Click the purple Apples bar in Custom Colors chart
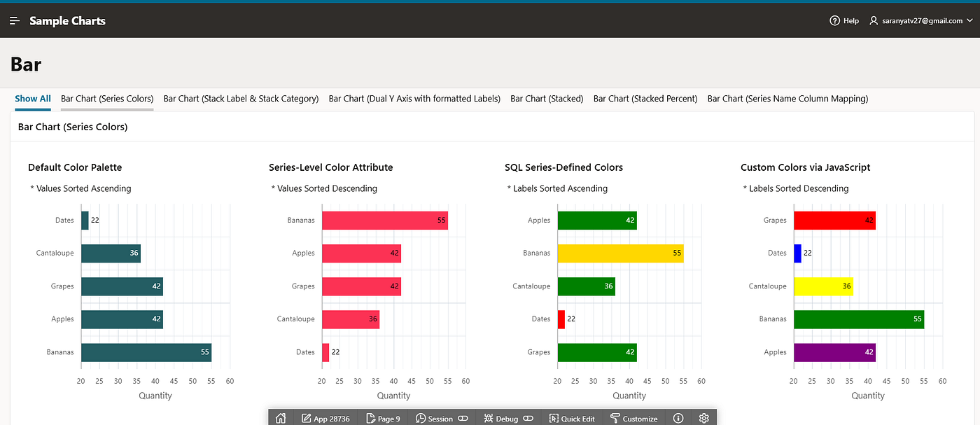The height and width of the screenshot is (425, 980). [x=834, y=352]
